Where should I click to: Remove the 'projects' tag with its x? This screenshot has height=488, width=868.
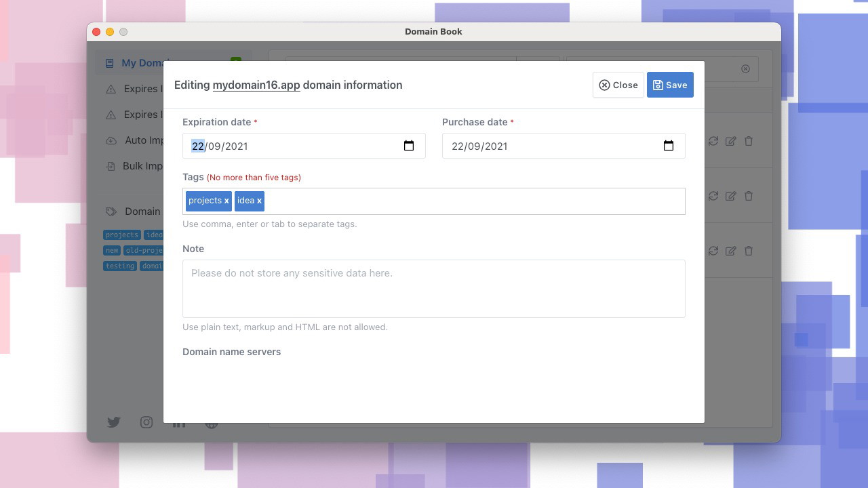click(226, 201)
